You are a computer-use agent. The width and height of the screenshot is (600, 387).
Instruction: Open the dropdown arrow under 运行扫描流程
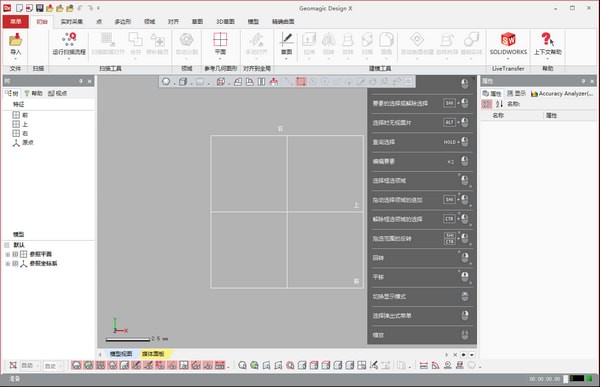pyautogui.click(x=69, y=59)
